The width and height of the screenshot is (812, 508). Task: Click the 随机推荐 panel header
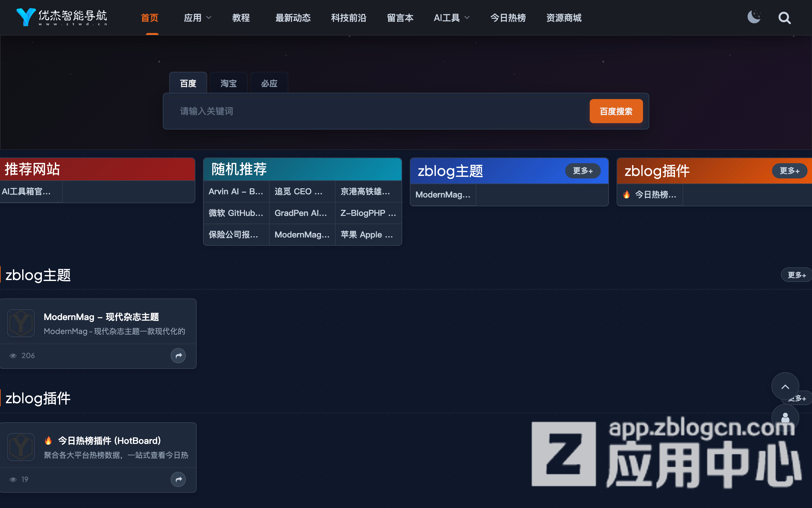[x=302, y=169]
